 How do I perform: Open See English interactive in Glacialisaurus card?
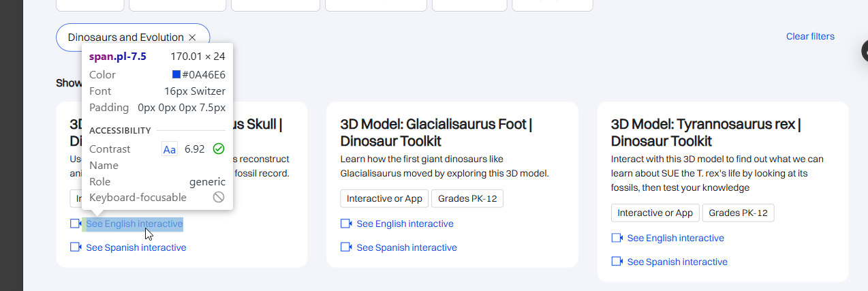pyautogui.click(x=405, y=224)
